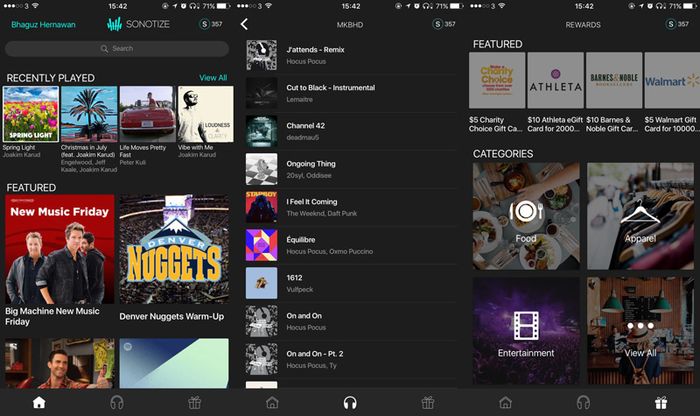This screenshot has width=700, height=416.
Task: Select the Food category tile
Action: coord(526,216)
